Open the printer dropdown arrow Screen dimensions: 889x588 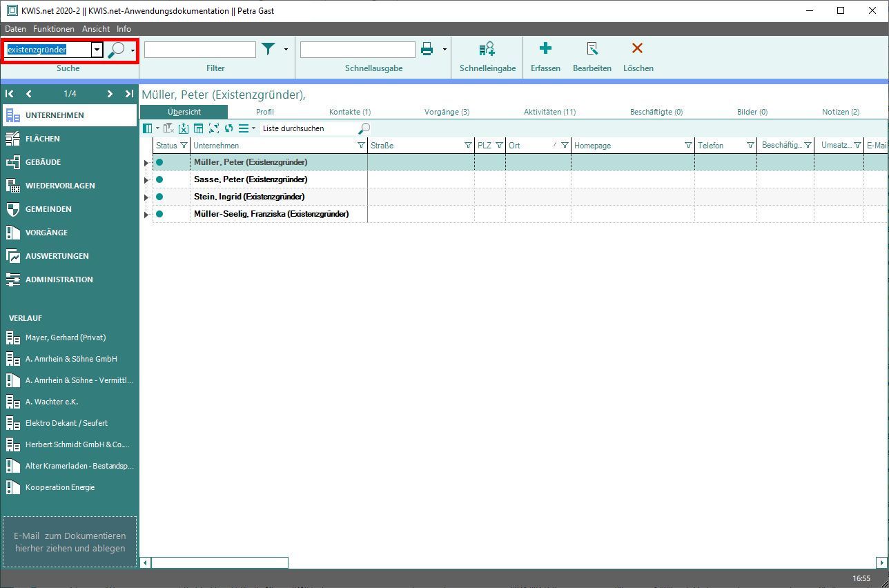(444, 50)
